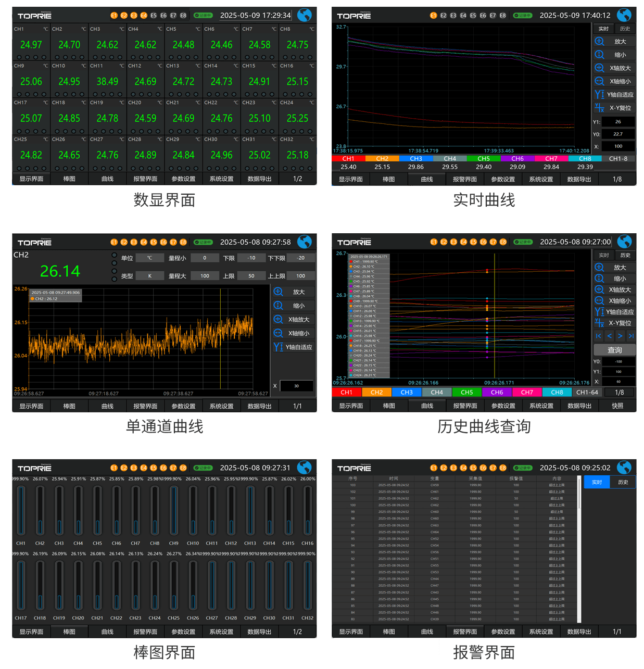
Task: Click the E1 alarm indicator light
Action: pyautogui.click(x=113, y=16)
